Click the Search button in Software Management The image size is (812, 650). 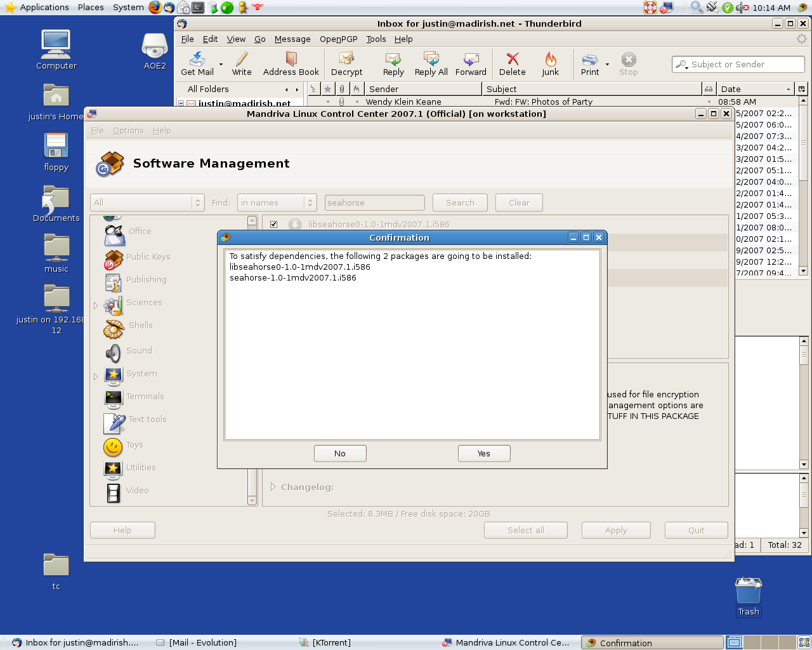(460, 202)
